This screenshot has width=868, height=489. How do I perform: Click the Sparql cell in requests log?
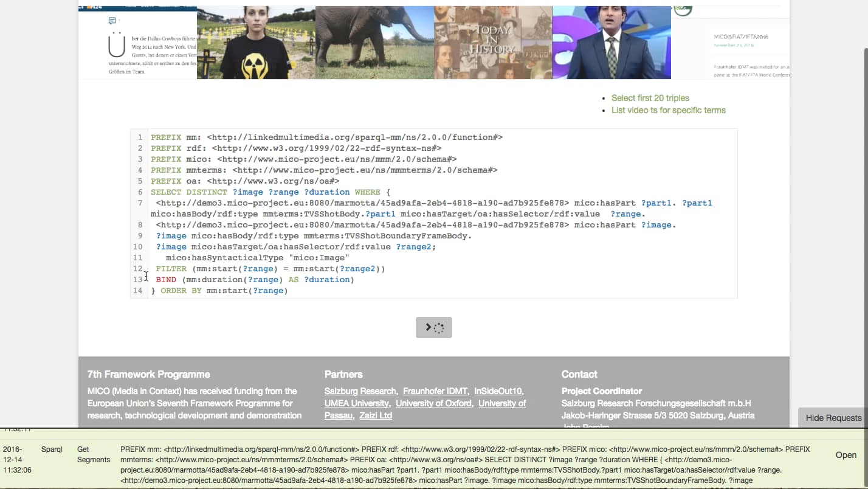tap(52, 449)
